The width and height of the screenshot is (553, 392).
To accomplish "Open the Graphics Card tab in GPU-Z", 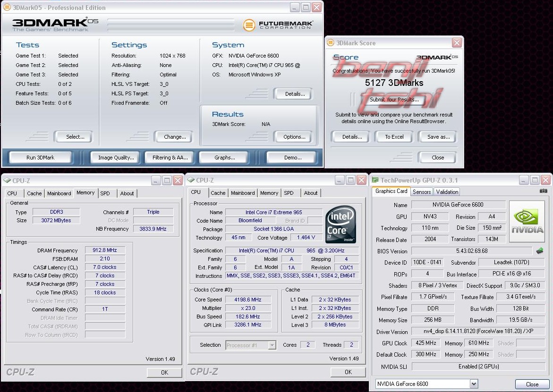I will click(x=391, y=191).
